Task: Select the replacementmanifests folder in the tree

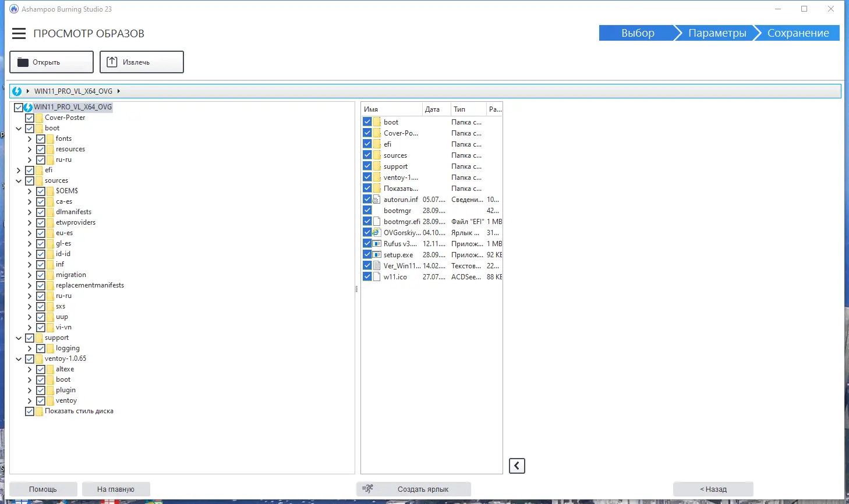Action: (x=90, y=285)
